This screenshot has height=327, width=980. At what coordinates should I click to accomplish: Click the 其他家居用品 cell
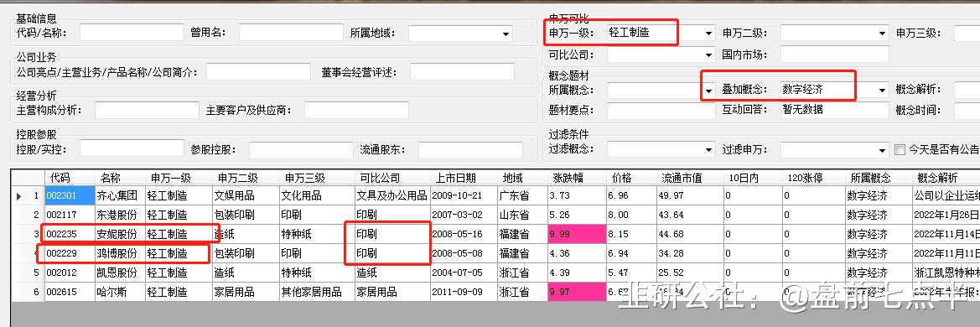pos(317,292)
